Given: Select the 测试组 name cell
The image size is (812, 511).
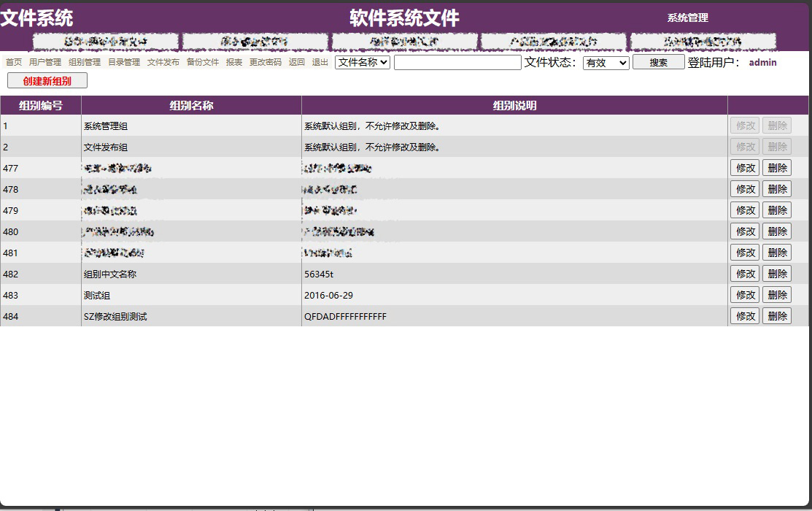Looking at the screenshot, I should click(192, 296).
